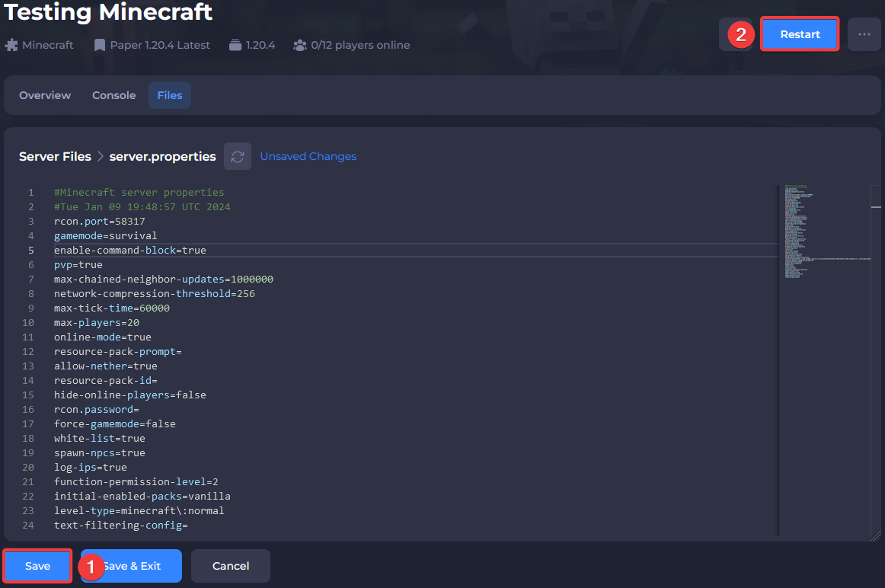885x588 pixels.
Task: Go back to Server Files breadcrumb
Action: pos(55,156)
